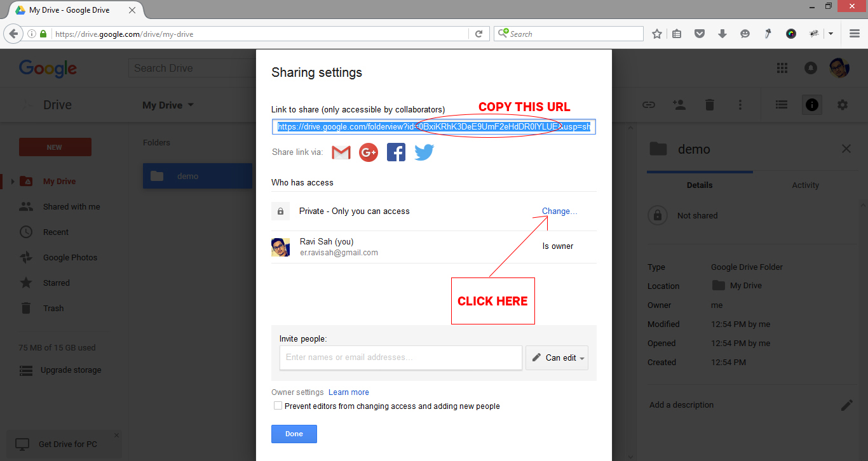Viewport: 868px width, 461px height.
Task: Switch to list view layout
Action: 781,104
